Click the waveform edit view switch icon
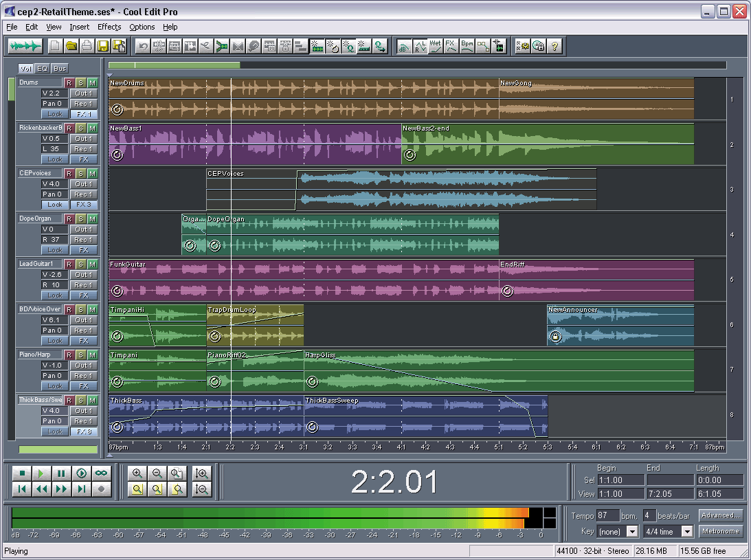 (27, 47)
